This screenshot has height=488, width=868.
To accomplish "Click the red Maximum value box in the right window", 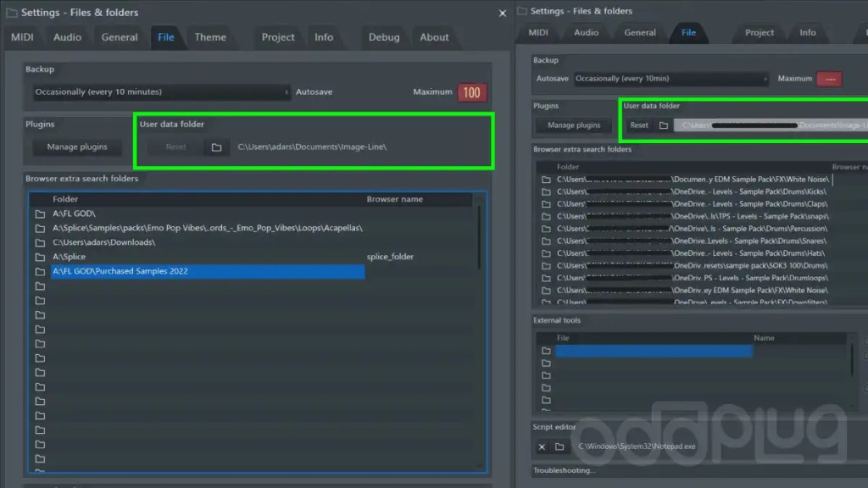I will pos(829,79).
